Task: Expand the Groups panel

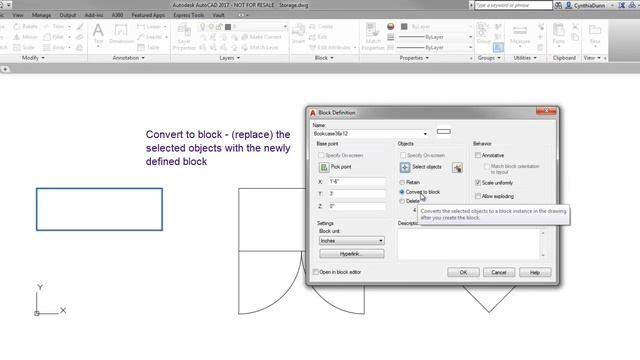Action: coord(489,58)
